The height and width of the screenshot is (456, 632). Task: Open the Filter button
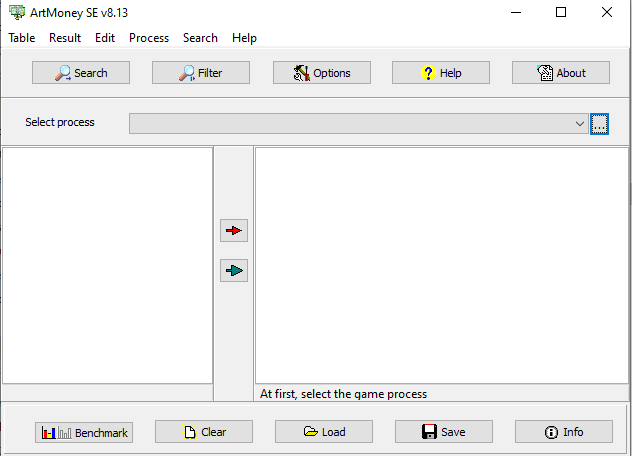pos(201,73)
